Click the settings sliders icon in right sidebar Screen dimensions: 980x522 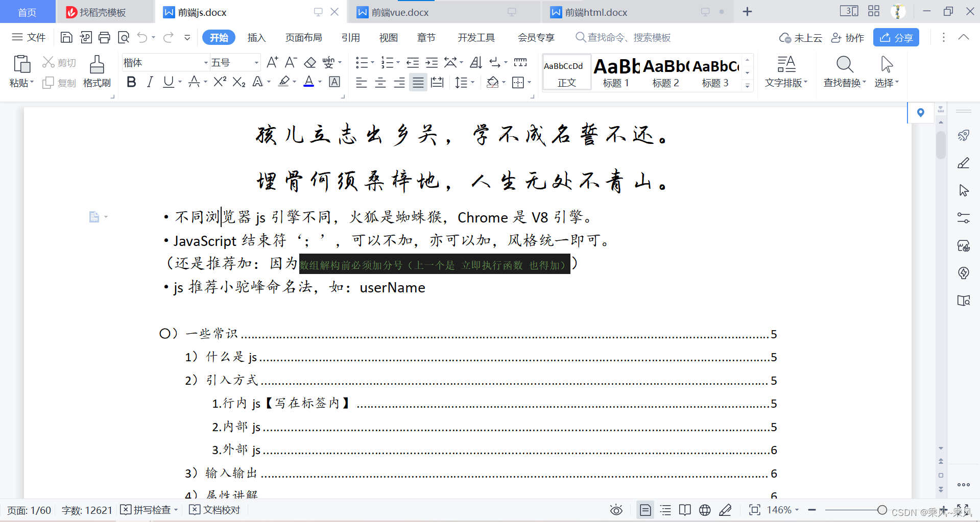pyautogui.click(x=964, y=218)
